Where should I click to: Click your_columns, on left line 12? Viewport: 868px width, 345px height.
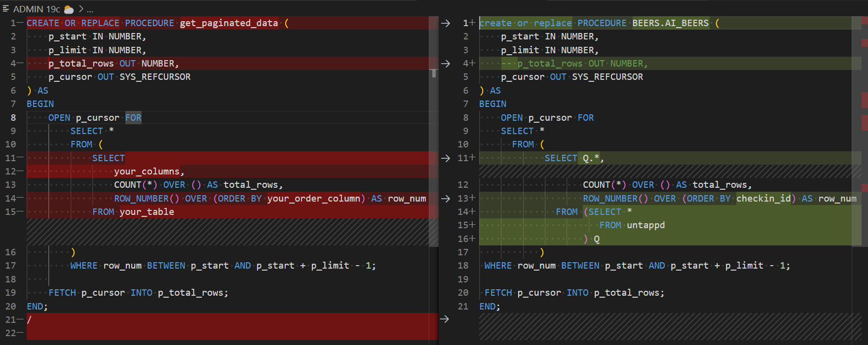[149, 172]
